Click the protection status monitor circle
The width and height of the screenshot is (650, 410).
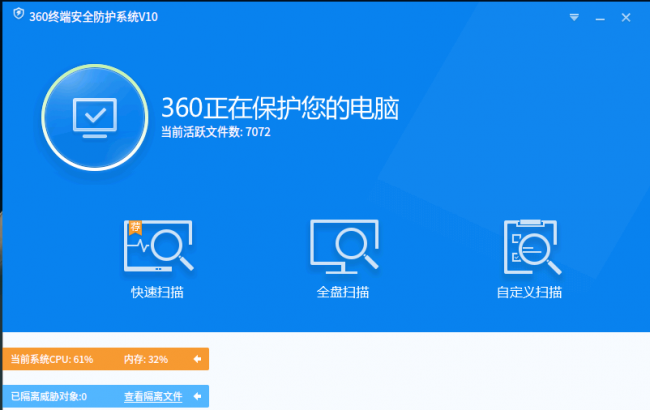click(95, 117)
